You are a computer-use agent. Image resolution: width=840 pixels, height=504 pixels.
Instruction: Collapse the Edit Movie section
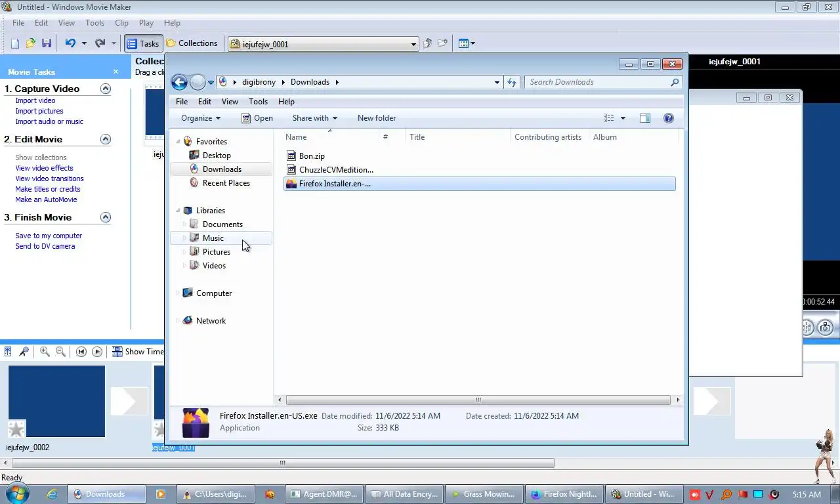click(106, 139)
